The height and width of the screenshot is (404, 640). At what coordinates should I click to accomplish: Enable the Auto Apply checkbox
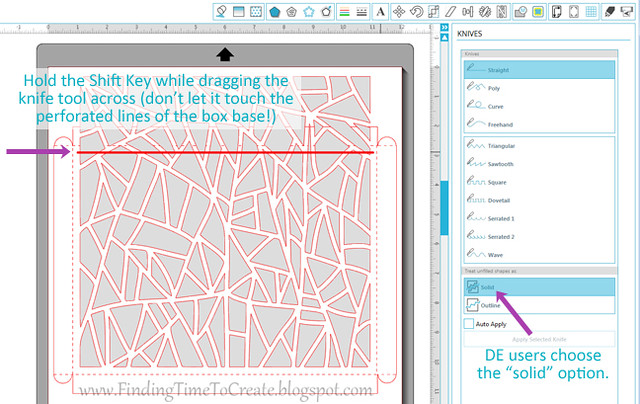click(468, 323)
